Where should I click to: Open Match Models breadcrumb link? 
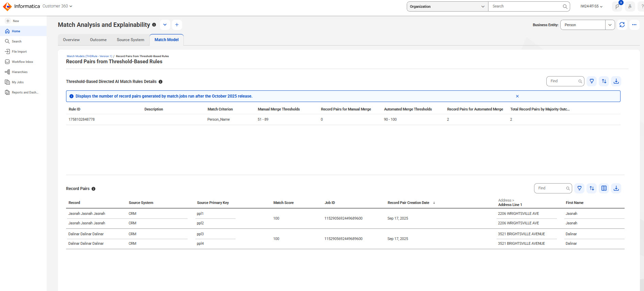pyautogui.click(x=89, y=56)
